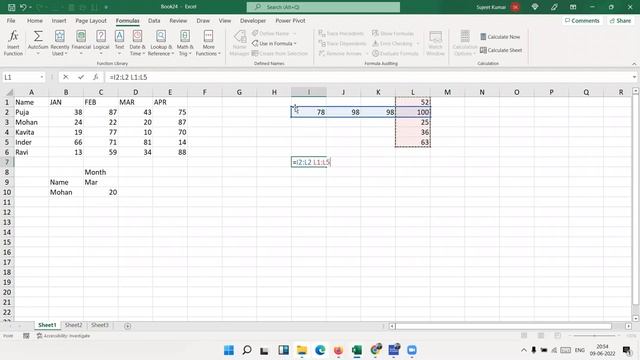This screenshot has width=640, height=360.
Task: Click the Search box in title bar
Action: [x=323, y=7]
